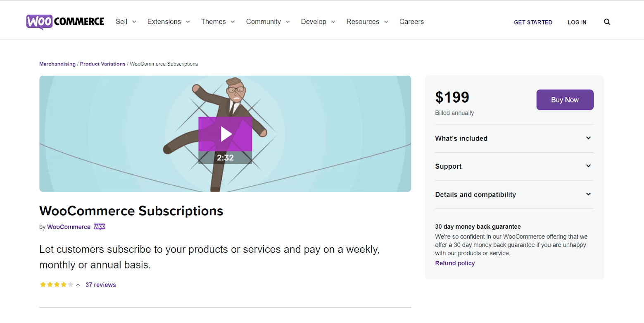Go to Product Variations breadcrumb
Screen dimensions: 644x323
(102, 64)
